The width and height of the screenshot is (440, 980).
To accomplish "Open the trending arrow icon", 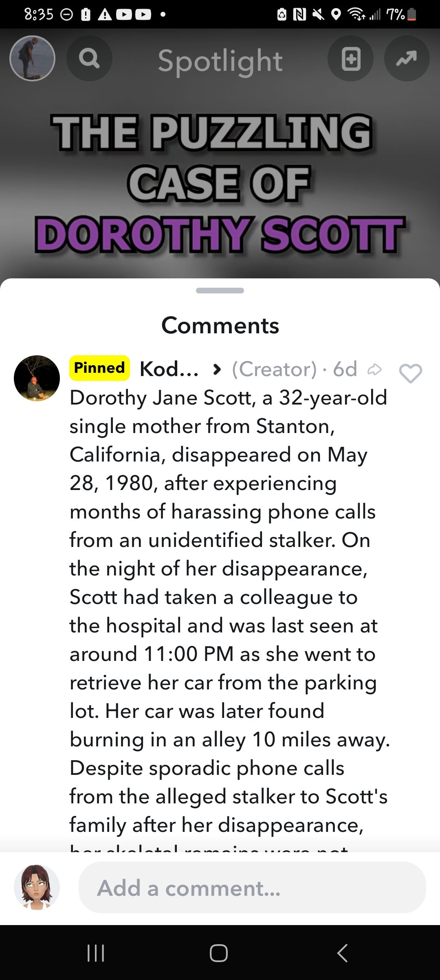I will tap(407, 59).
